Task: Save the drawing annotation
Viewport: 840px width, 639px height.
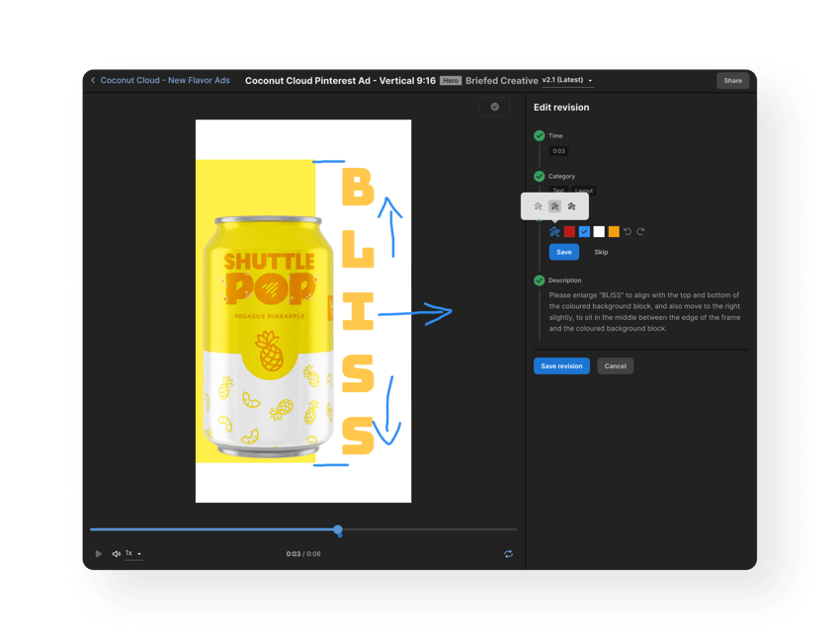Action: click(x=563, y=252)
